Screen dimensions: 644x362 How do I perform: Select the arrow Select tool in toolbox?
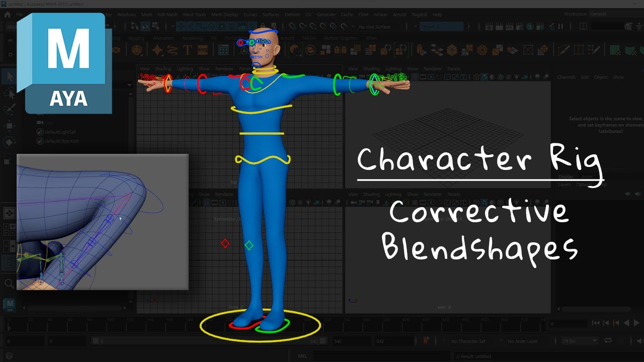pos(9,76)
